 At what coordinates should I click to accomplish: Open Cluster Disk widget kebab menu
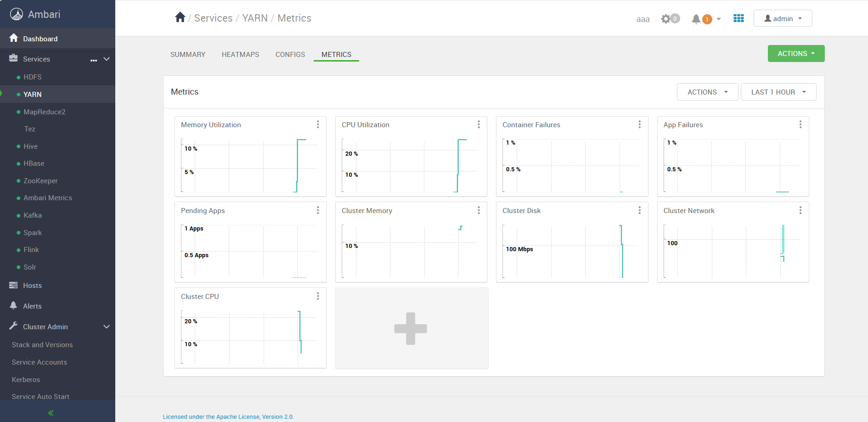coord(639,210)
